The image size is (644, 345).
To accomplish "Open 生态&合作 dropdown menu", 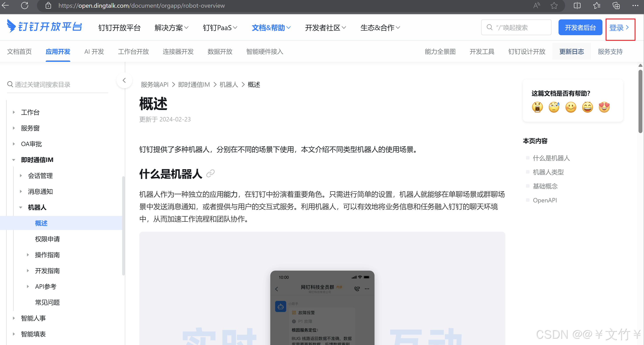I will [380, 28].
